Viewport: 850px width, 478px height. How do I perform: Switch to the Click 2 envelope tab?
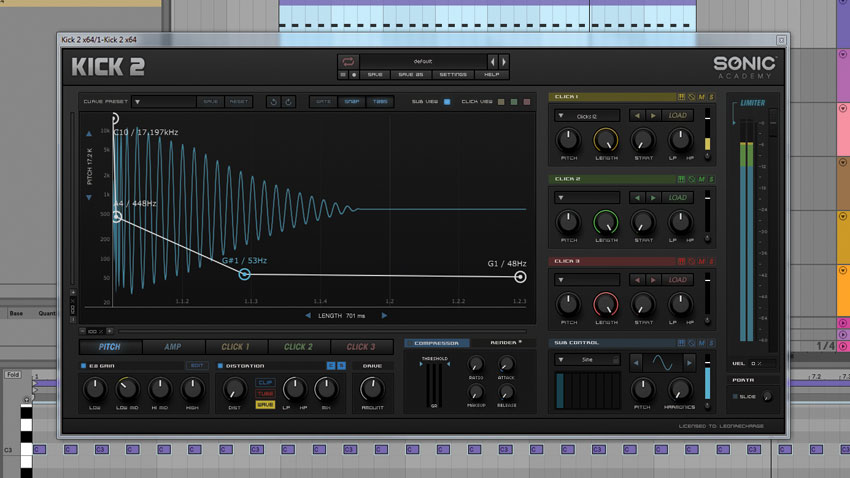pos(299,347)
